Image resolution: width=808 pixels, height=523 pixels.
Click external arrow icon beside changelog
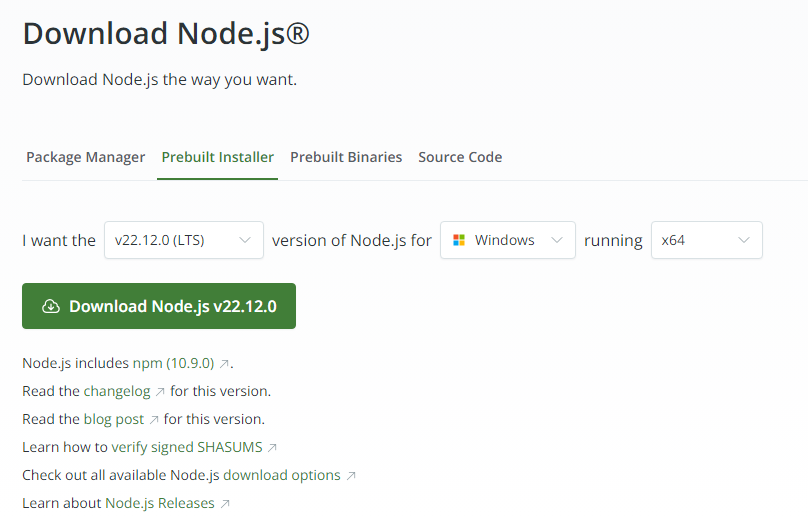tap(160, 391)
